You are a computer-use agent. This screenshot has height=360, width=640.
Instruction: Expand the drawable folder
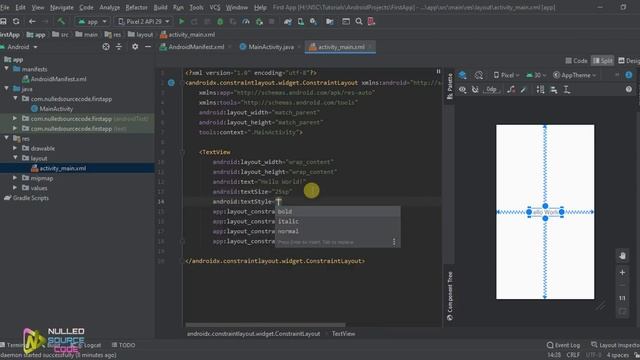coord(15,148)
